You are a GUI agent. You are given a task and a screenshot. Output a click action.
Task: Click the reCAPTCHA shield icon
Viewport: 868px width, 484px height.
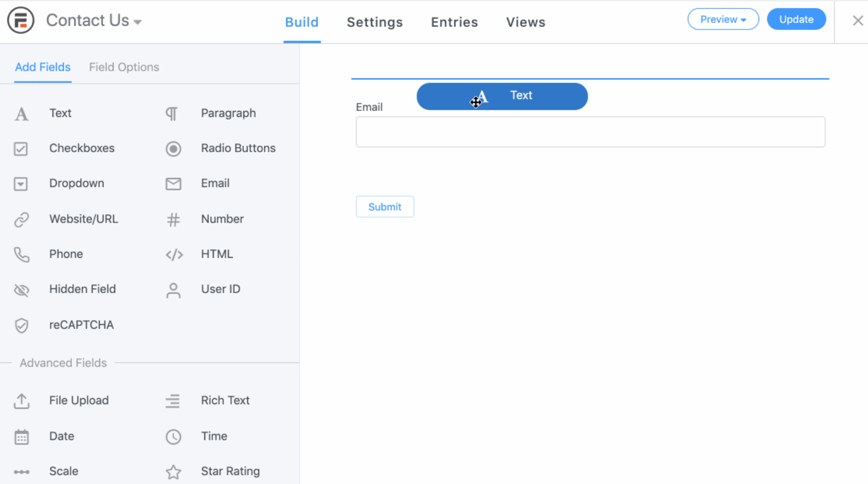[x=21, y=325]
